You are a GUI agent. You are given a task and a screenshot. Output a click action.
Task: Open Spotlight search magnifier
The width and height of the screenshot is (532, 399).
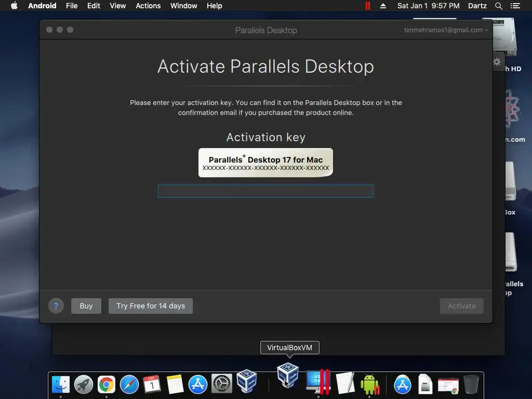coord(498,6)
